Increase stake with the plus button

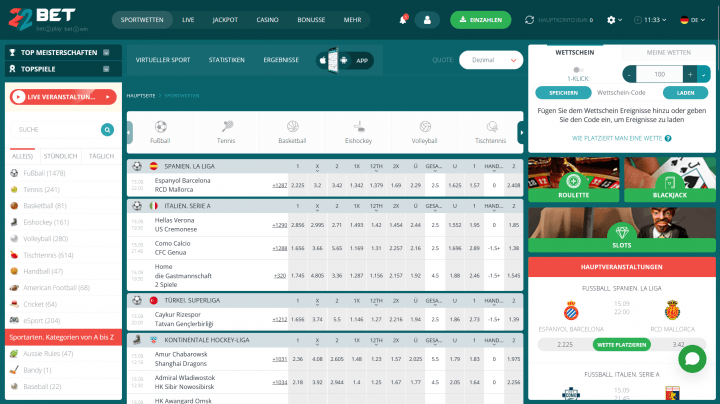pyautogui.click(x=690, y=74)
